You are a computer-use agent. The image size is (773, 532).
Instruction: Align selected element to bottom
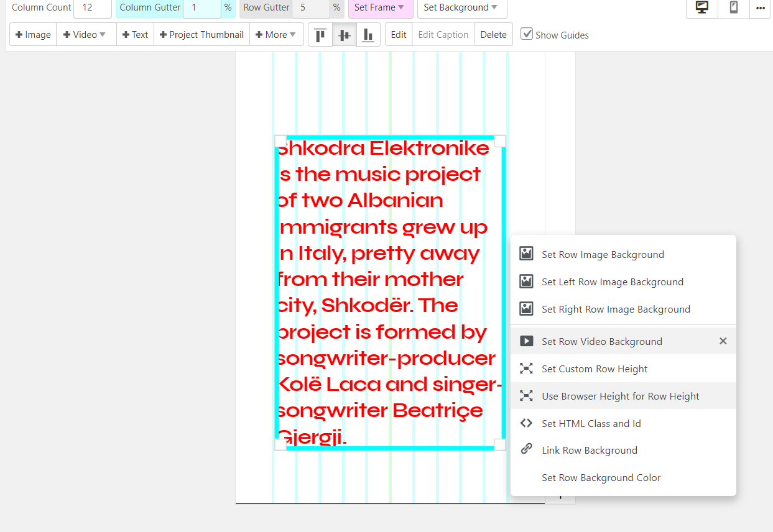pos(368,35)
